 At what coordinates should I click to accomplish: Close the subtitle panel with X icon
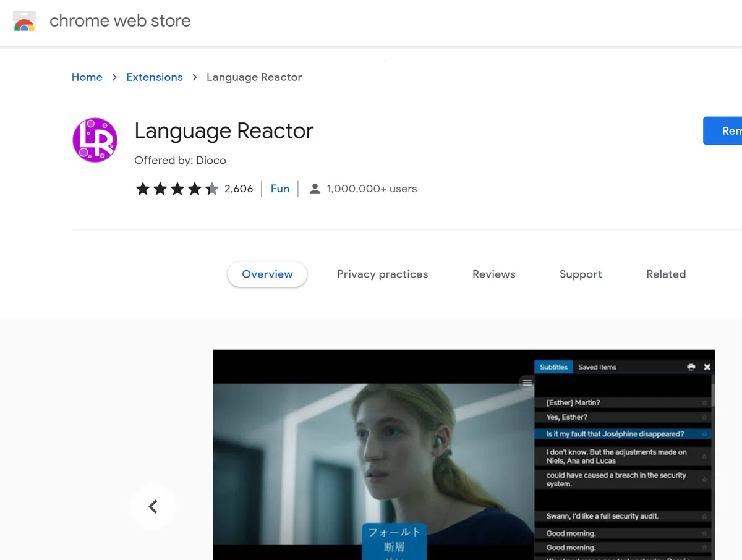(707, 367)
